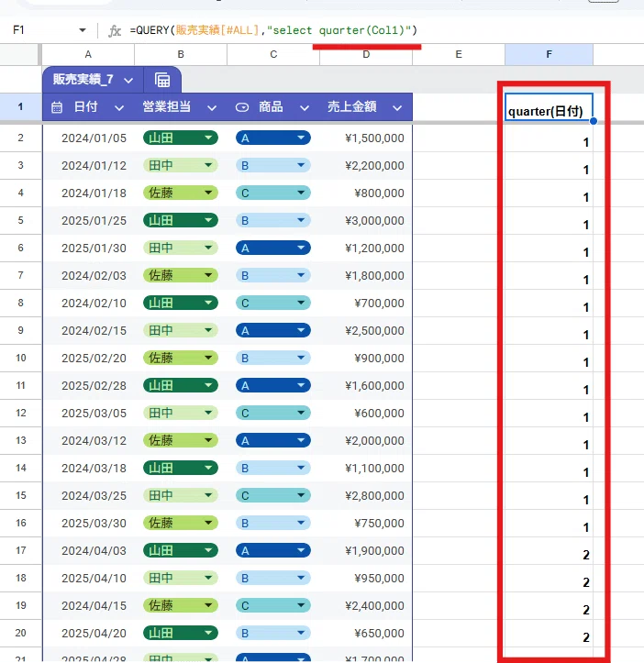Open the 売上金額 column dropdown

click(x=397, y=108)
